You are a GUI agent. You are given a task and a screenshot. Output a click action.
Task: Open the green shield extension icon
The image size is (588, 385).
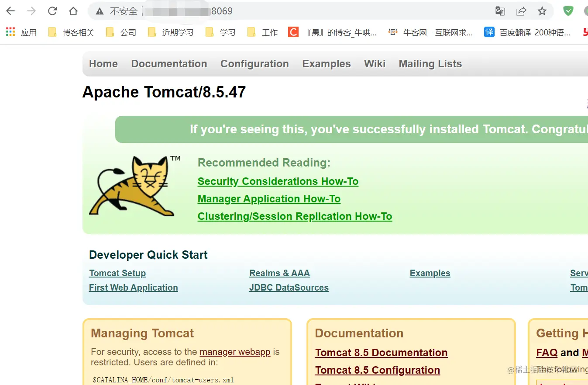pyautogui.click(x=568, y=11)
